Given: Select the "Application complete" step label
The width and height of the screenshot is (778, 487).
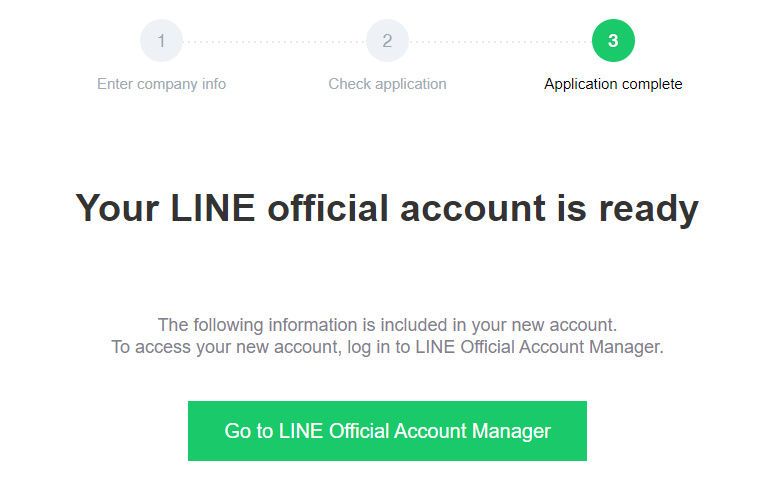Looking at the screenshot, I should (613, 84).
